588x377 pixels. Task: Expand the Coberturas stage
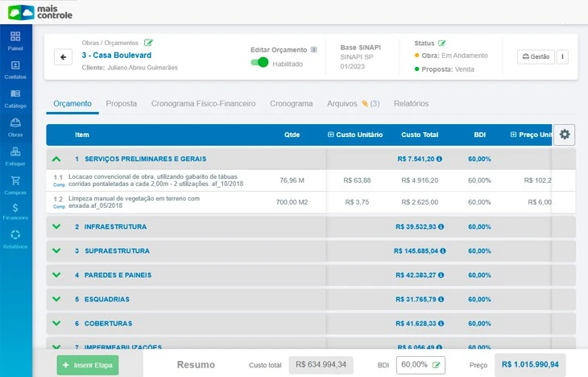pos(56,323)
